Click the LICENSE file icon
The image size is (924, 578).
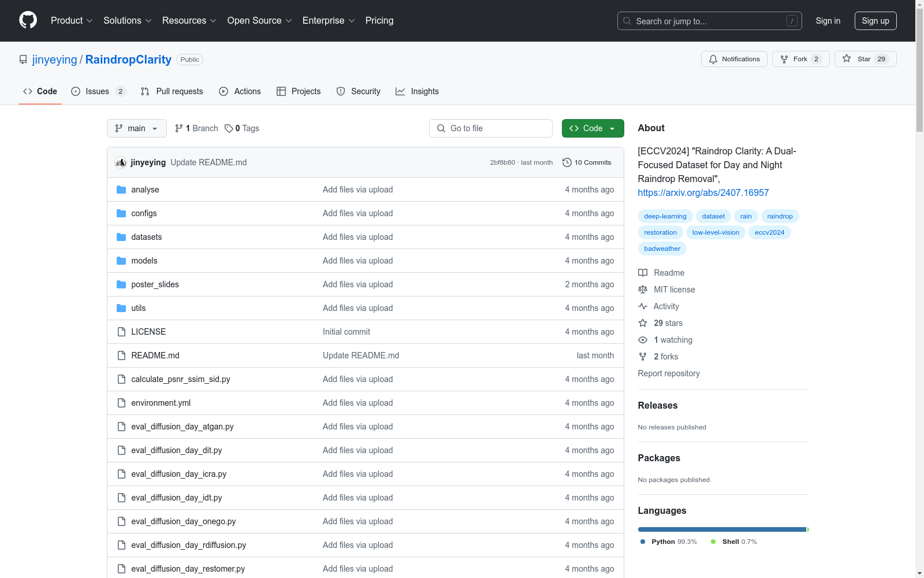pos(121,332)
